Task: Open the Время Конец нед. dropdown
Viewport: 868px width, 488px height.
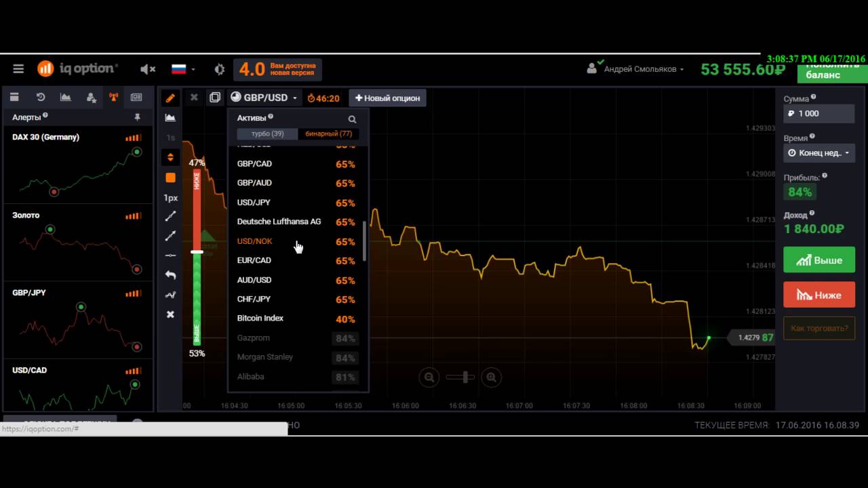Action: coord(818,153)
